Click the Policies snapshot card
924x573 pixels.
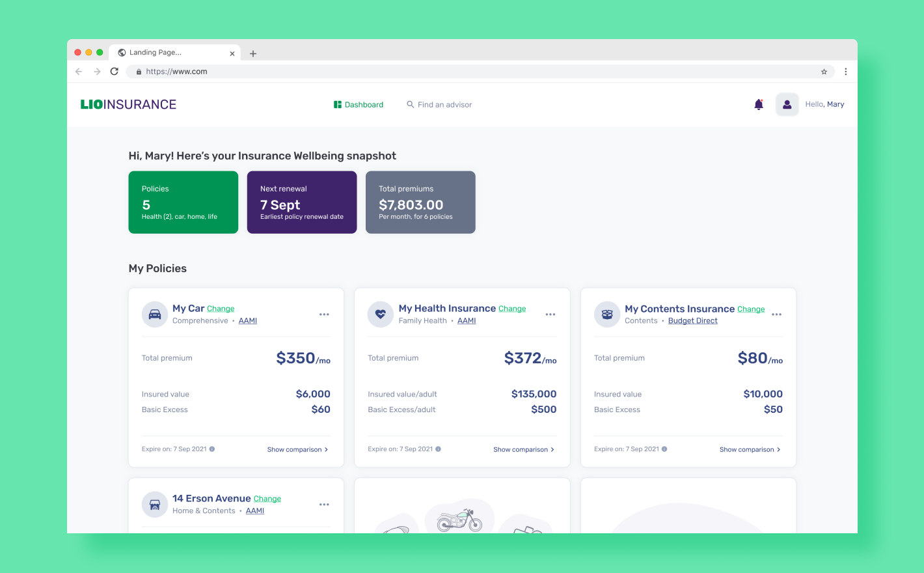coord(183,202)
